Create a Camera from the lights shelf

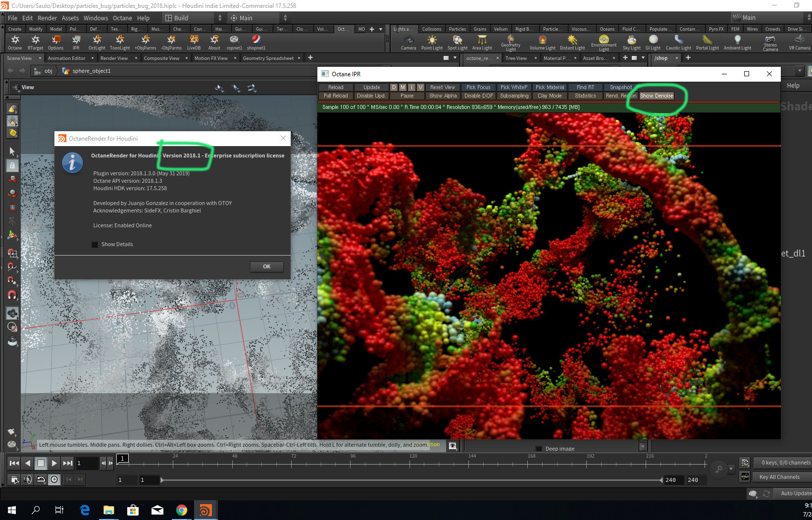click(x=408, y=43)
